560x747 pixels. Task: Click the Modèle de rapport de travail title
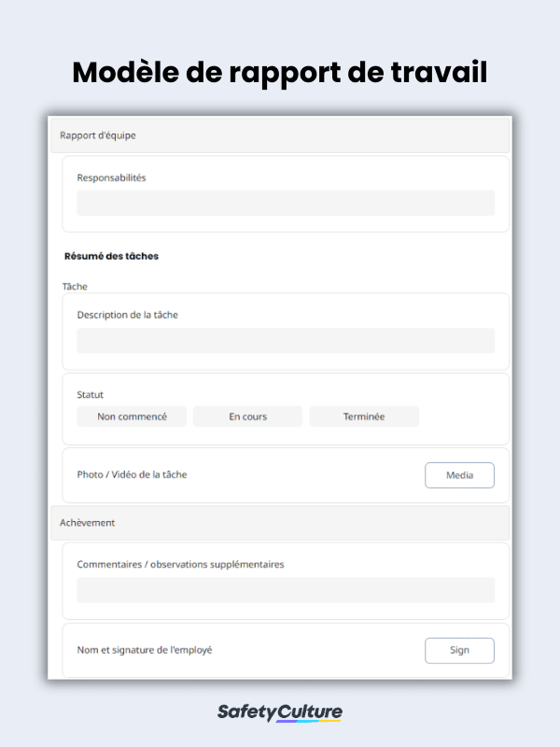click(x=280, y=73)
